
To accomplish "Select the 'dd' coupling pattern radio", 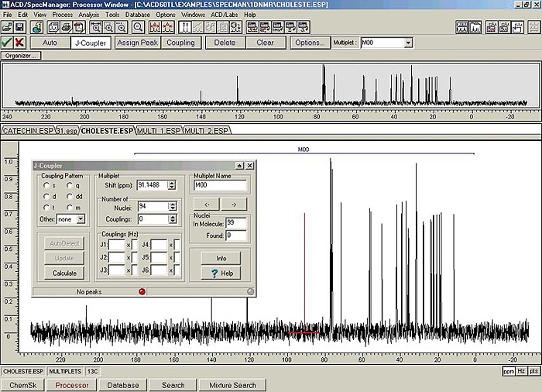I will click(x=70, y=197).
